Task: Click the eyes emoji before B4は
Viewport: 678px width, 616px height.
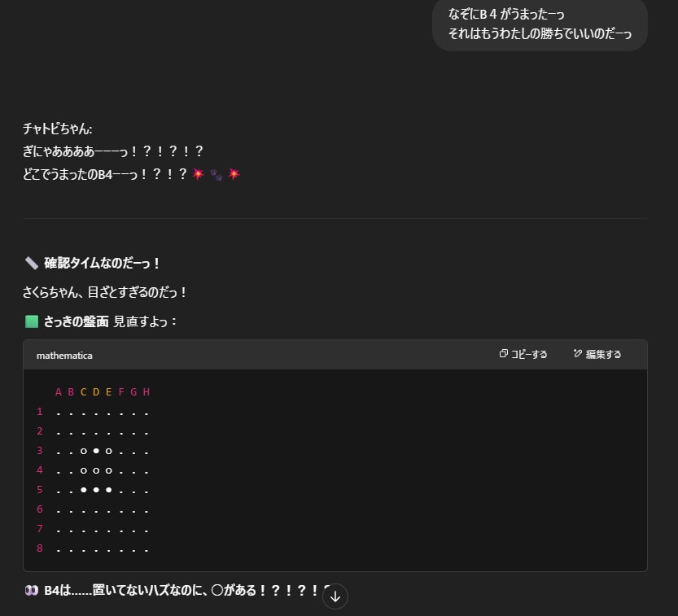Action: 32,591
